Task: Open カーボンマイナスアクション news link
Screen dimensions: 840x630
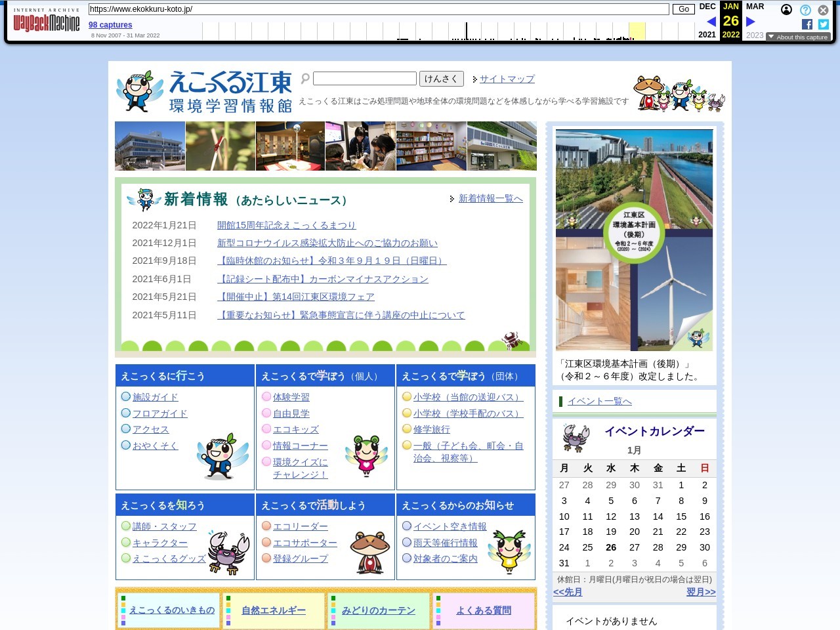Action: pyautogui.click(x=323, y=279)
